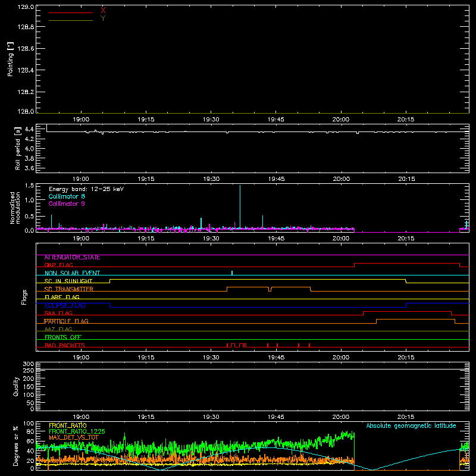Click the Y legend label
The height and width of the screenshot is (476, 476).
point(103,18)
